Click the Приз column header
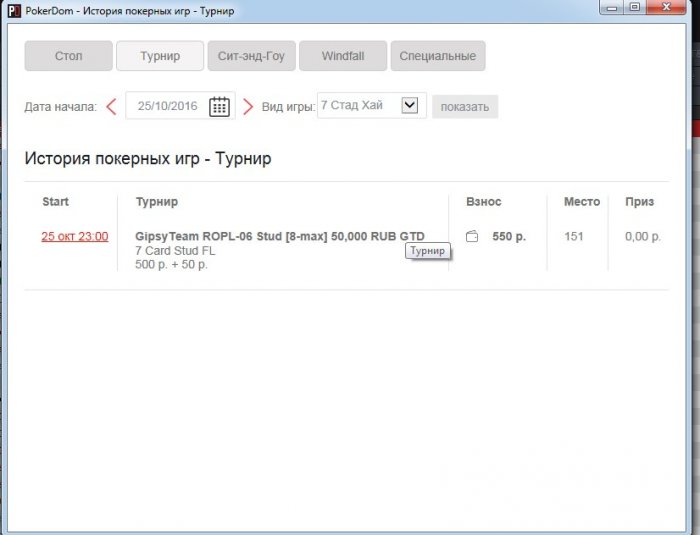 click(x=639, y=202)
